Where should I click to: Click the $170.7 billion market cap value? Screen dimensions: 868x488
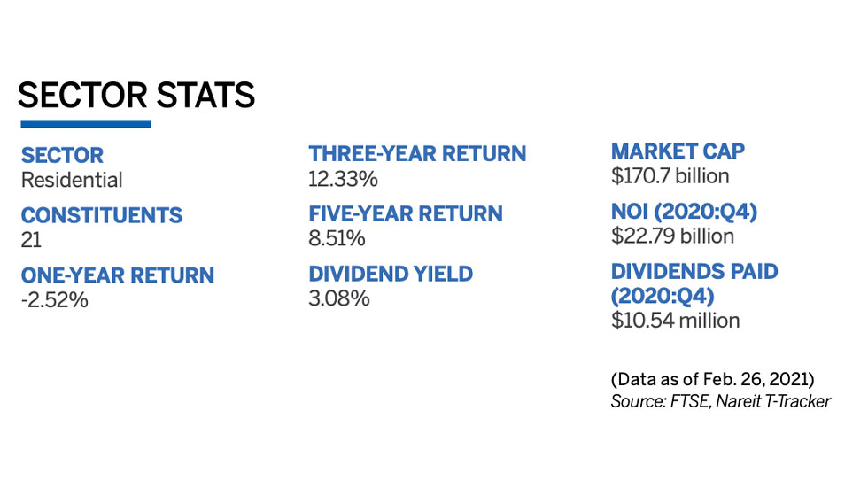click(670, 175)
